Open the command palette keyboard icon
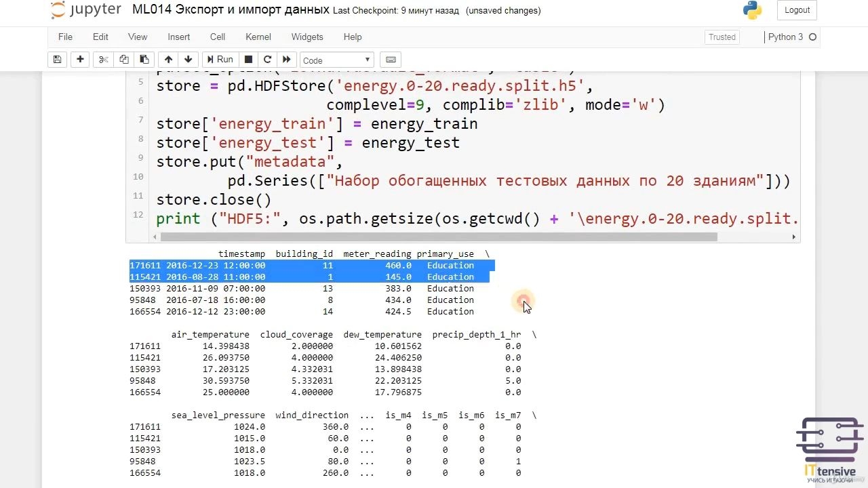868x488 pixels. pos(391,60)
